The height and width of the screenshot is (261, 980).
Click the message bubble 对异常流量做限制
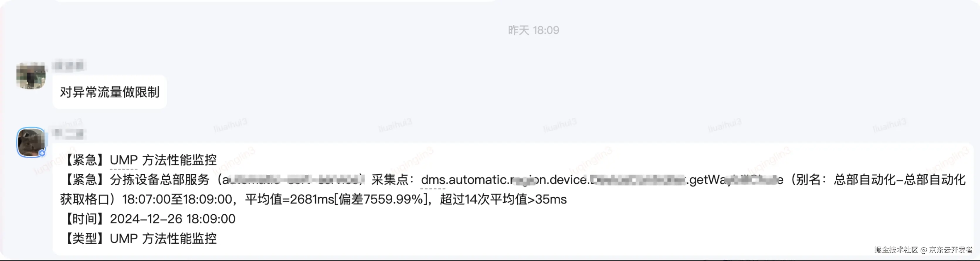click(x=110, y=92)
